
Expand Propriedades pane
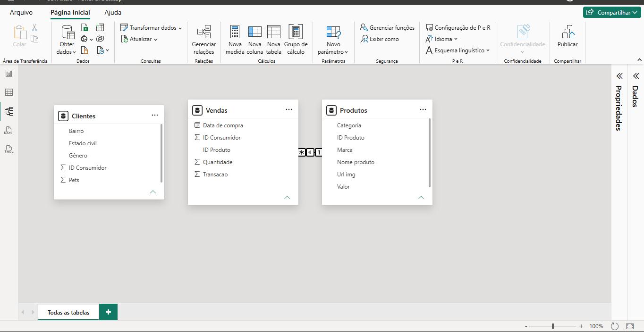(619, 76)
